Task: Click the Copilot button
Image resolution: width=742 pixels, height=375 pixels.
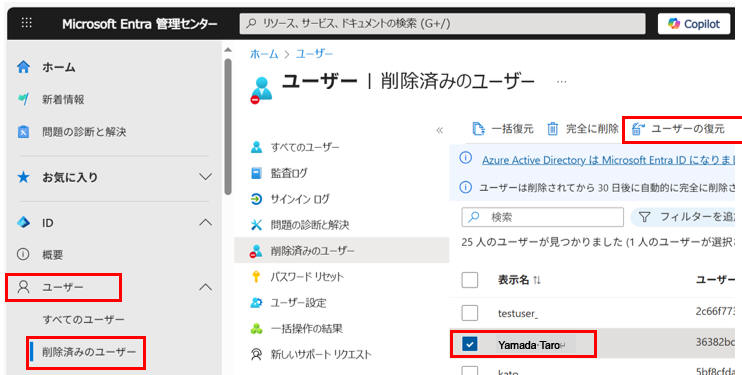Action: tap(694, 24)
